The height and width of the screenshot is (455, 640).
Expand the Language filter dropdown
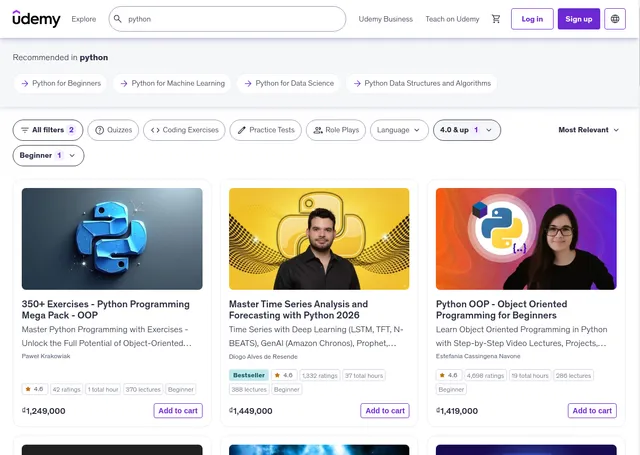(x=399, y=130)
